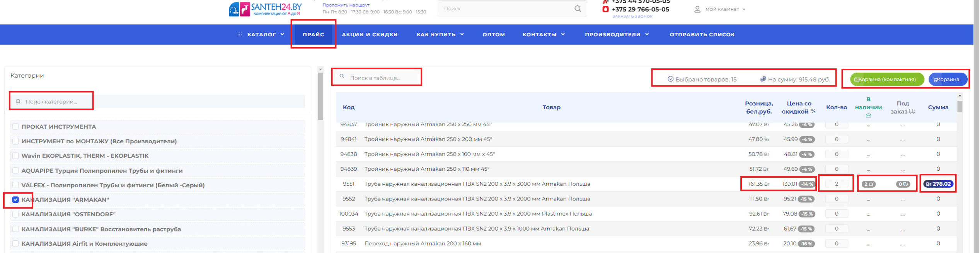Select the VALFEX Полипропилен category checkbox
Viewport: 980px width, 253px height.
[x=15, y=185]
